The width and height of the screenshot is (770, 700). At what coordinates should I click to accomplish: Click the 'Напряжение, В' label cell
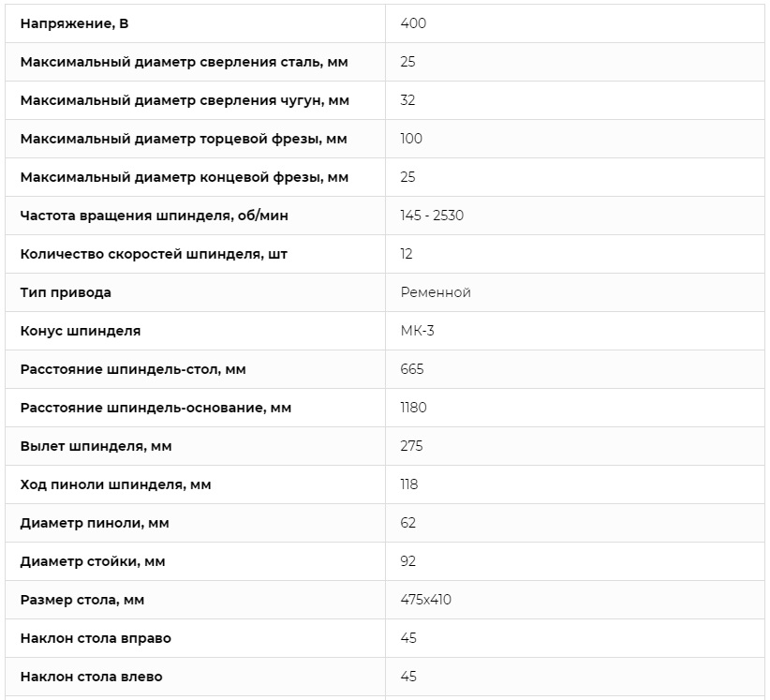[74, 23]
